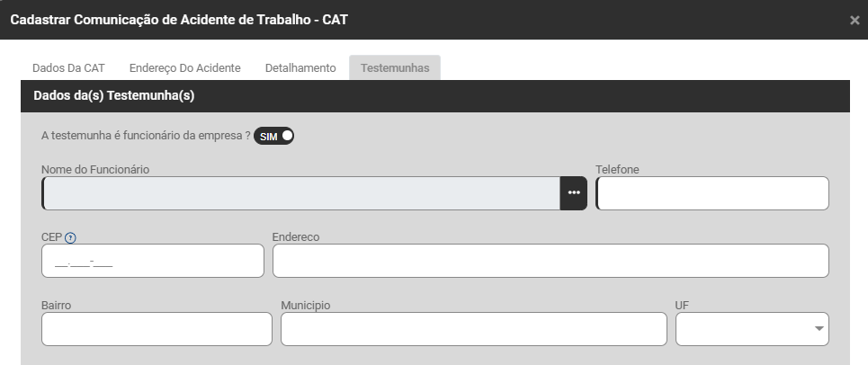Click the Nome do Funcionário field
Screen dimensions: 868x365
(301, 193)
